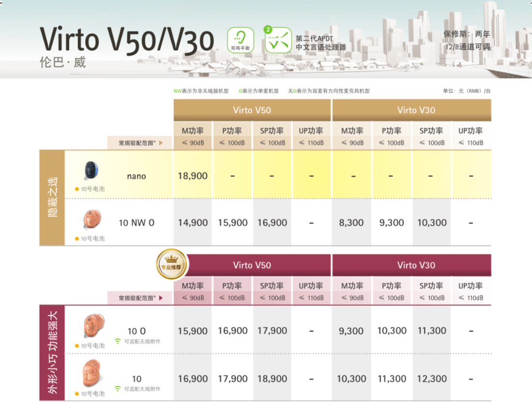This screenshot has width=532, height=403.
Task: Click the 单位：元（RMB）/台 unit note
Action: pyautogui.click(x=467, y=91)
